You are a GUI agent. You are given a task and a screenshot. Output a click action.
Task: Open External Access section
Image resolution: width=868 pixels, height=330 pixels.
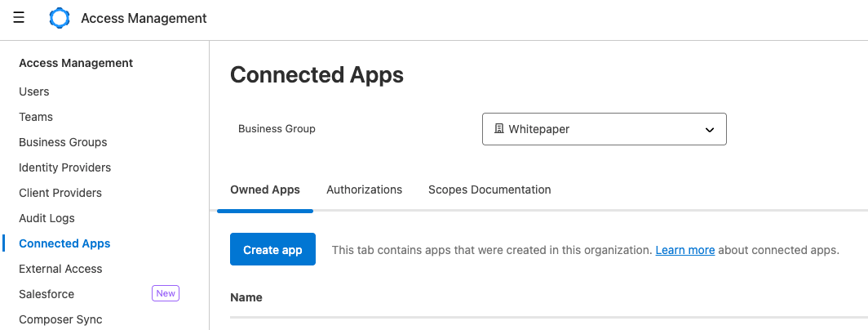pyautogui.click(x=60, y=269)
